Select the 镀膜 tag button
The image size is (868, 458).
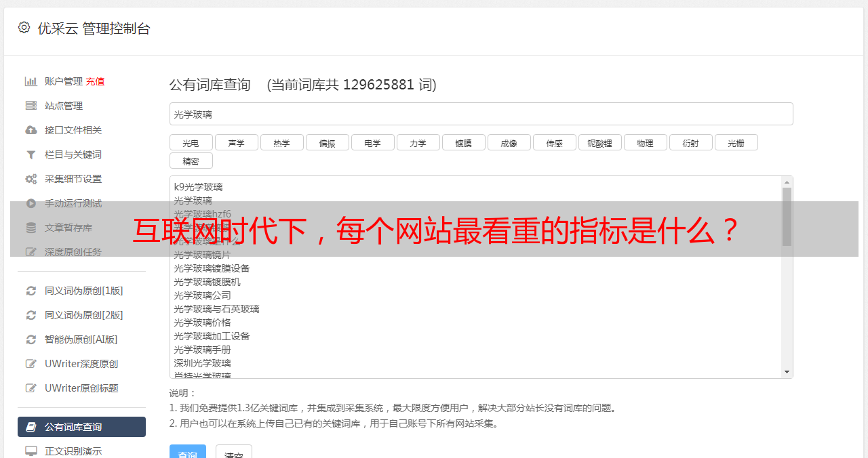coord(463,142)
